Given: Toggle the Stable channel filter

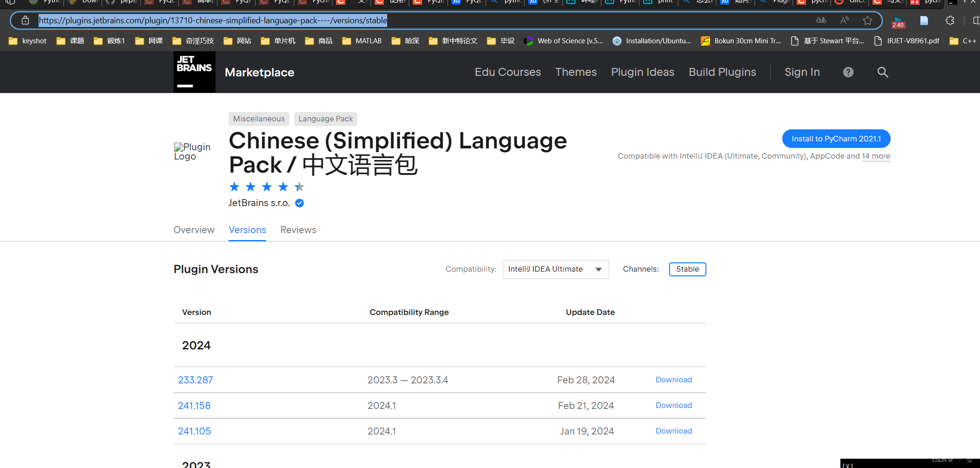Looking at the screenshot, I should pos(687,269).
